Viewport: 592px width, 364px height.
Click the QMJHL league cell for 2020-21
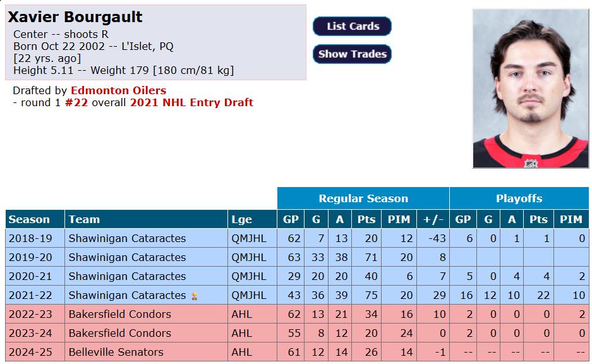pos(252,276)
